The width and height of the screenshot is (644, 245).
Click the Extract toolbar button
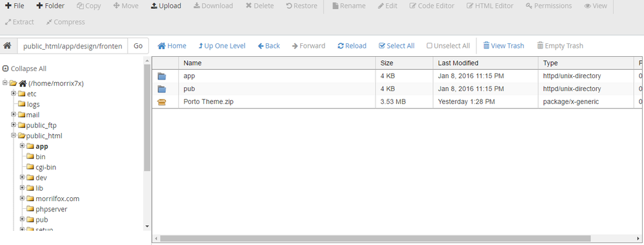[19, 22]
